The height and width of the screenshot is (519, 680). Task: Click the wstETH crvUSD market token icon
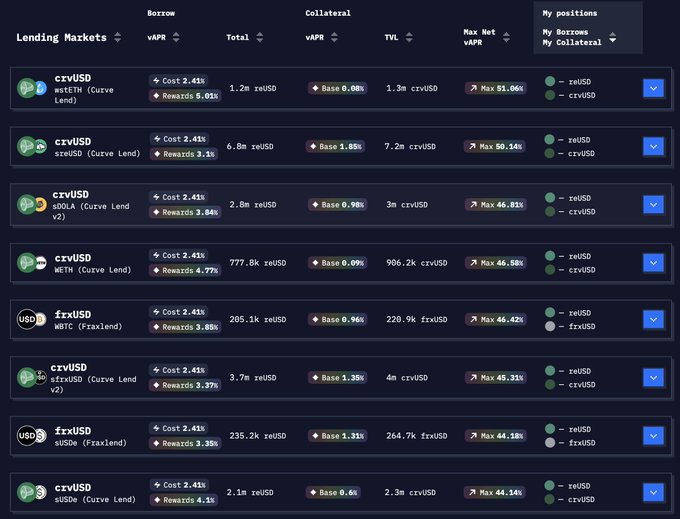(32, 88)
